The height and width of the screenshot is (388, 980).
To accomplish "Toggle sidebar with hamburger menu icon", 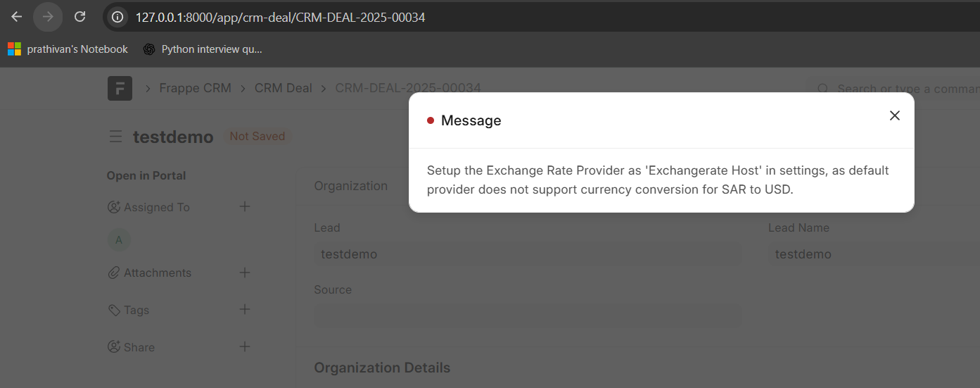I will tap(116, 137).
